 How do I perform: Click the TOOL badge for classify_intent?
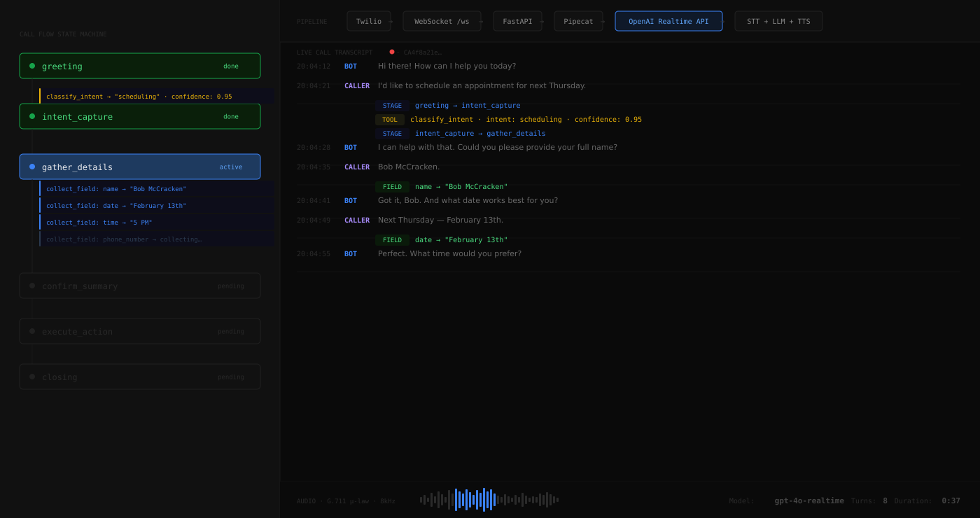point(390,120)
